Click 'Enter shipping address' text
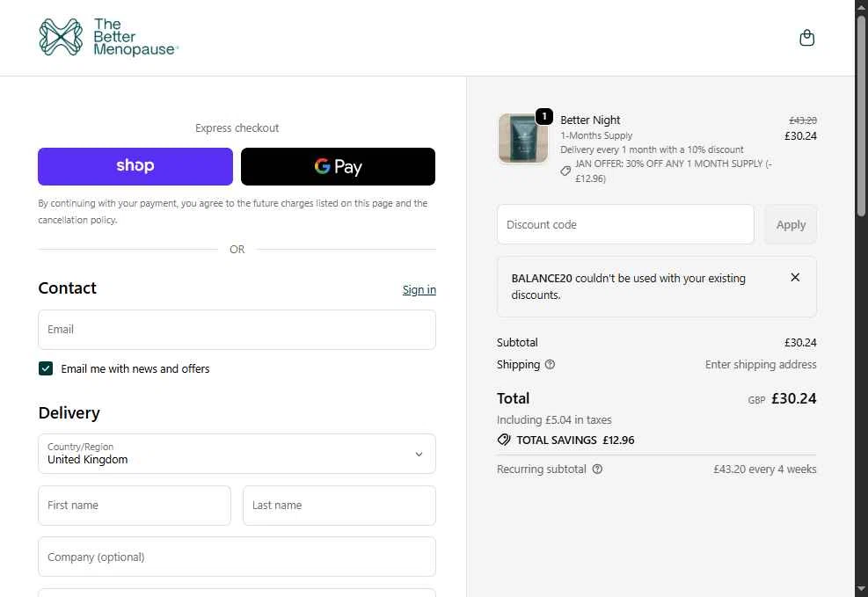The image size is (868, 597). coord(761,365)
